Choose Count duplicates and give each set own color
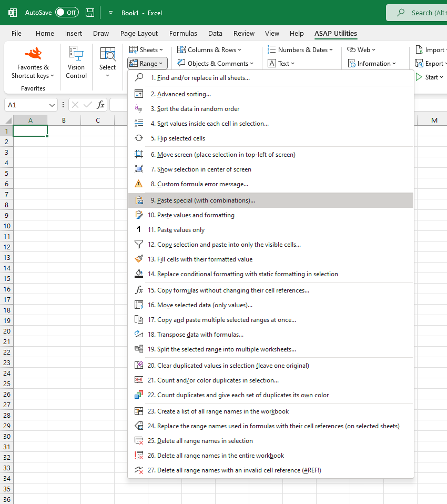The image size is (447, 504). click(x=271, y=395)
